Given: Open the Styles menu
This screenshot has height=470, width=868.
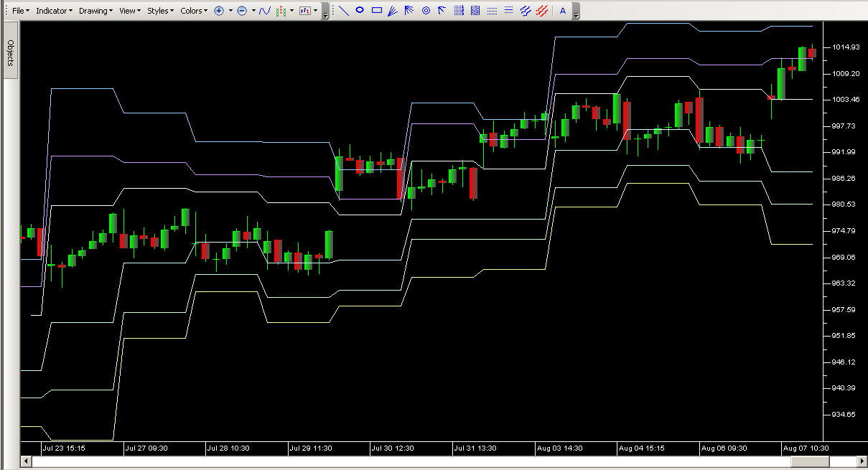Looking at the screenshot, I should tap(159, 11).
